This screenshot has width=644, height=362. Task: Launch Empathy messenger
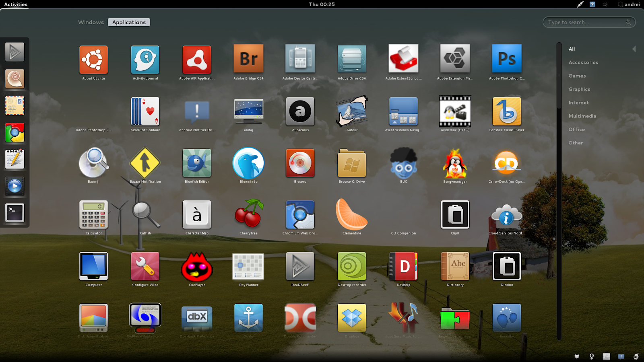click(507, 318)
